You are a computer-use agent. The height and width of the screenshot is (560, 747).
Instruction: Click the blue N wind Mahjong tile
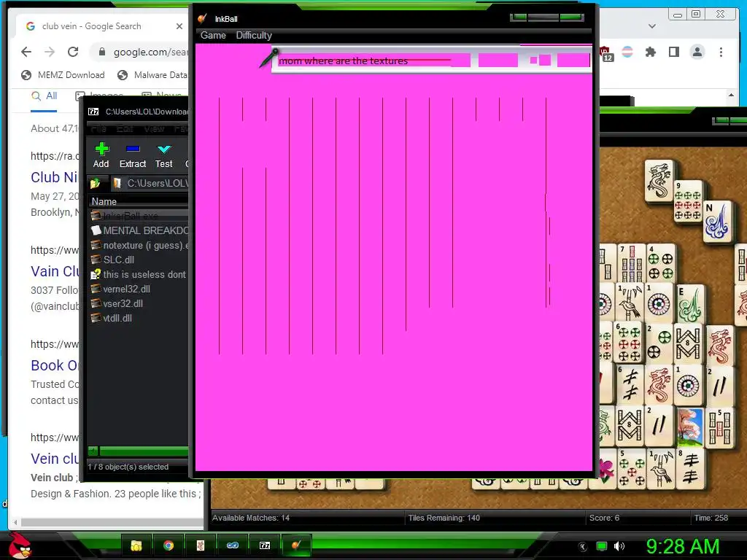718,221
